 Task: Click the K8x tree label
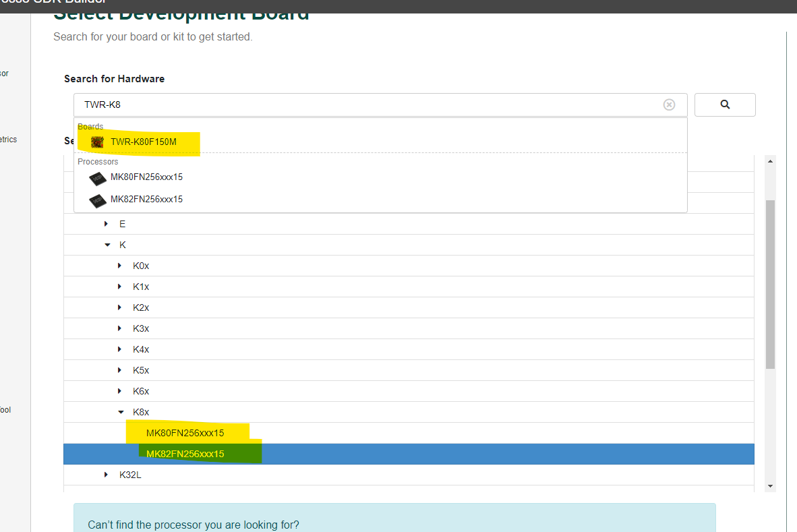tap(141, 412)
